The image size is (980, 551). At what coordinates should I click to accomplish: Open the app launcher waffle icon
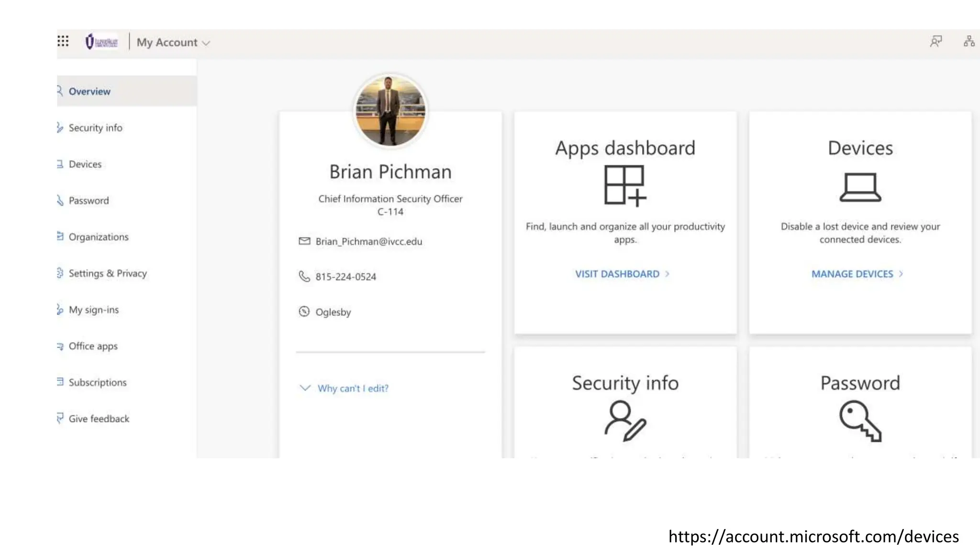pos(63,41)
